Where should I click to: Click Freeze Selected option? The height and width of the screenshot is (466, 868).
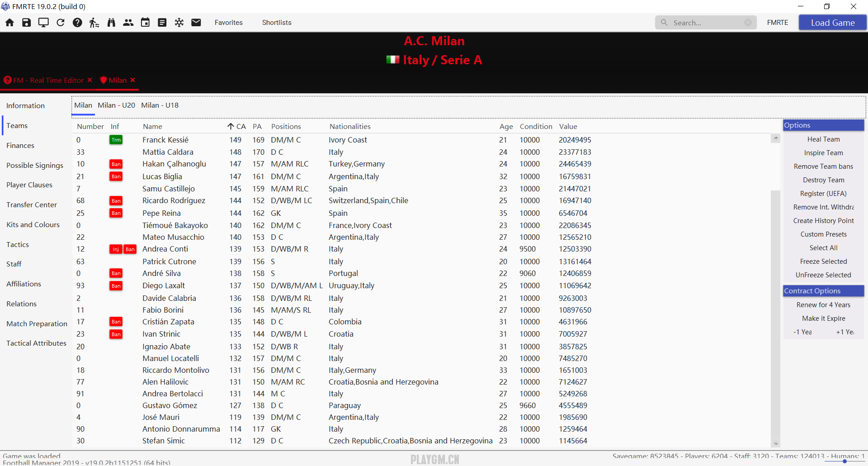click(824, 262)
